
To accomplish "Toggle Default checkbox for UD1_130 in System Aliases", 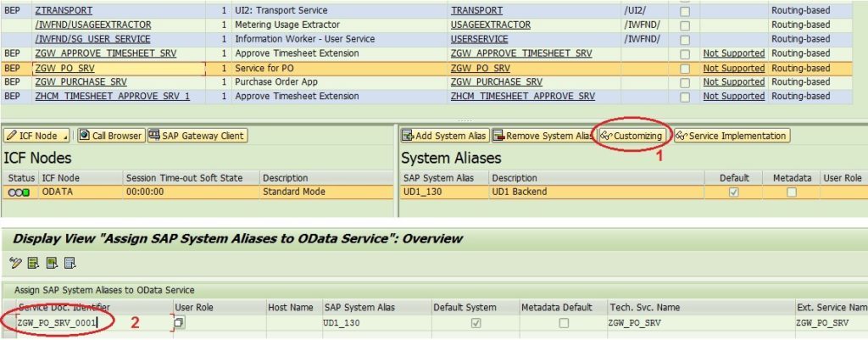I will point(733,192).
